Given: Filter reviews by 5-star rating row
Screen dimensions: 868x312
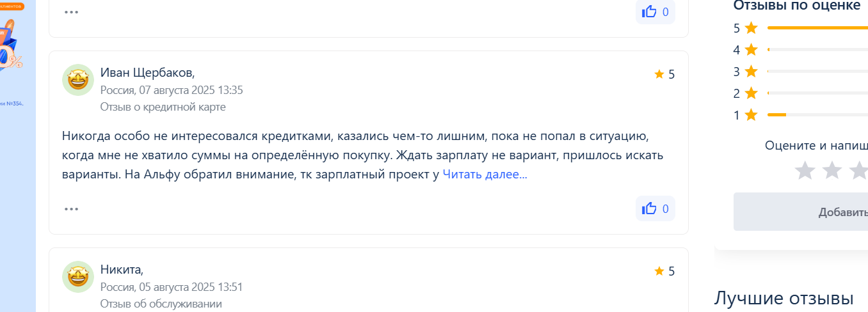Looking at the screenshot, I should pos(800,28).
